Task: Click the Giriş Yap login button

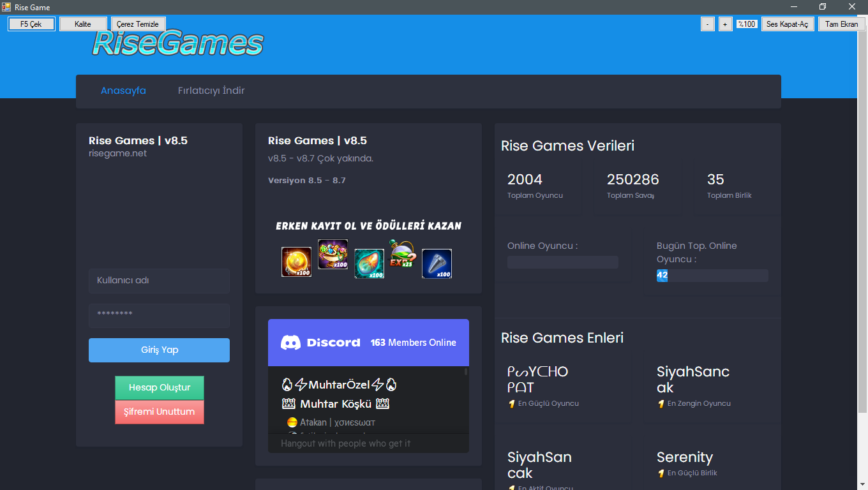Action: tap(159, 350)
